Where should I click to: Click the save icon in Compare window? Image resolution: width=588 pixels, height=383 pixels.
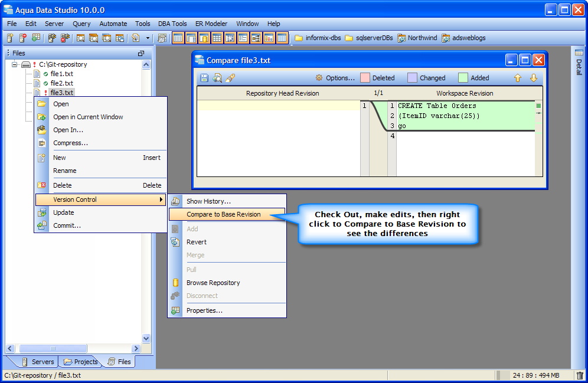click(204, 78)
